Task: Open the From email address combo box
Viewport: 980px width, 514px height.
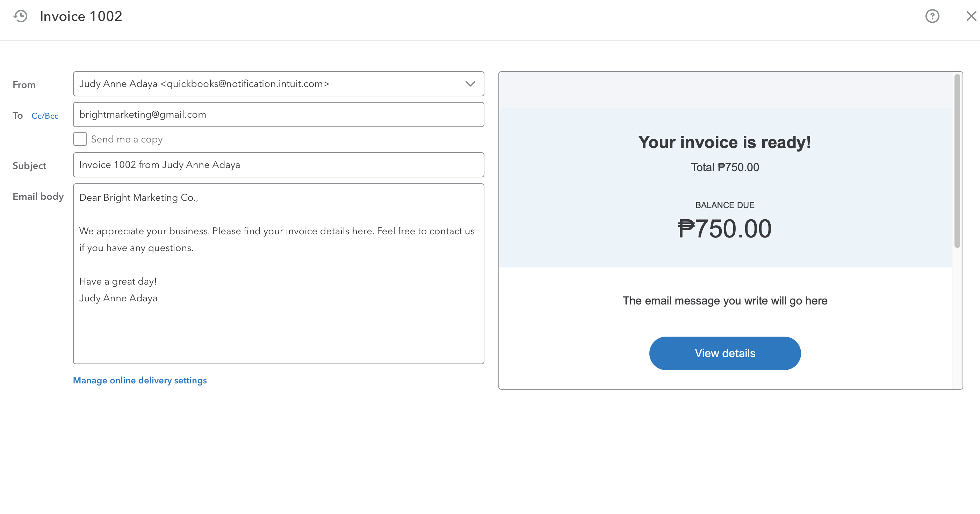Action: 266,84
